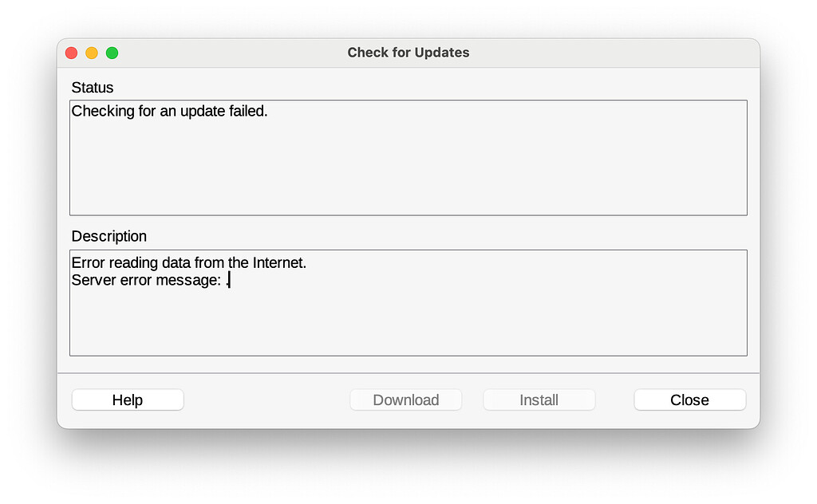Screen dimensions: 817x504
Task: Click between the Download and Install buttons
Action: (472, 400)
